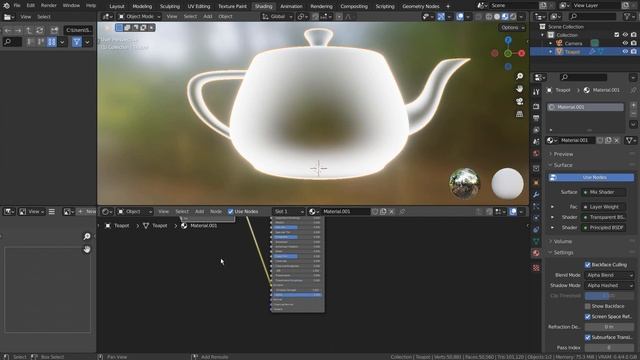
Task: Collapse the Surface panel
Action: (x=563, y=165)
